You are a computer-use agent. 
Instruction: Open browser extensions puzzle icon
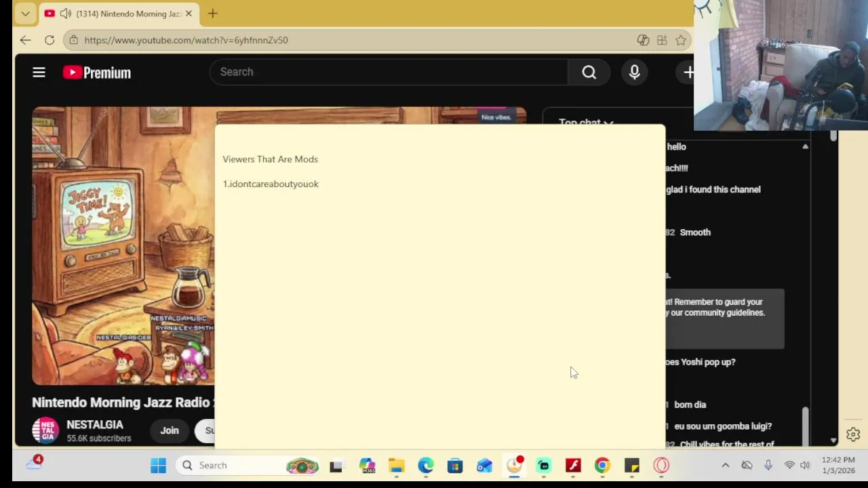[x=662, y=40]
